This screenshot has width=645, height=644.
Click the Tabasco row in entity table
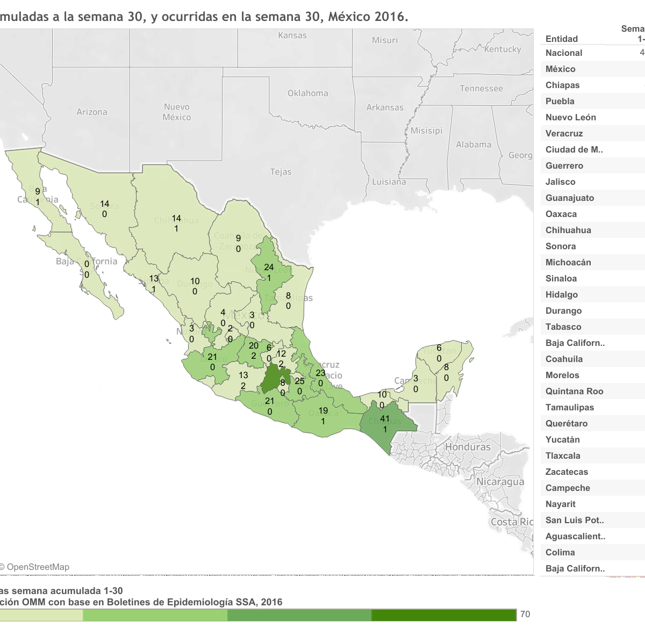(x=563, y=327)
